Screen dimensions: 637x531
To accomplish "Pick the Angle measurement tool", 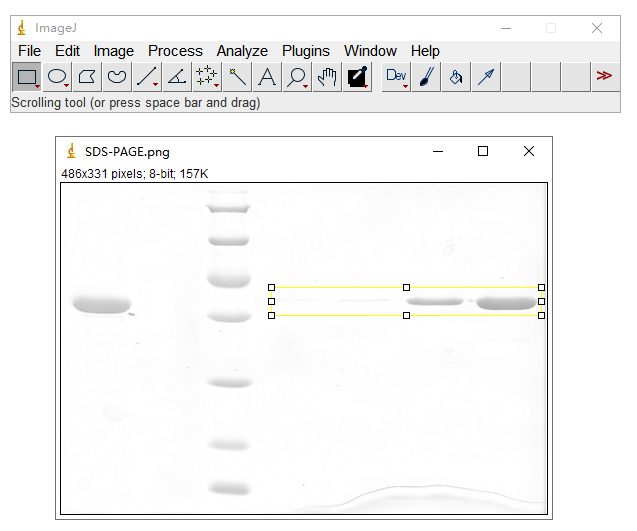I will point(177,76).
